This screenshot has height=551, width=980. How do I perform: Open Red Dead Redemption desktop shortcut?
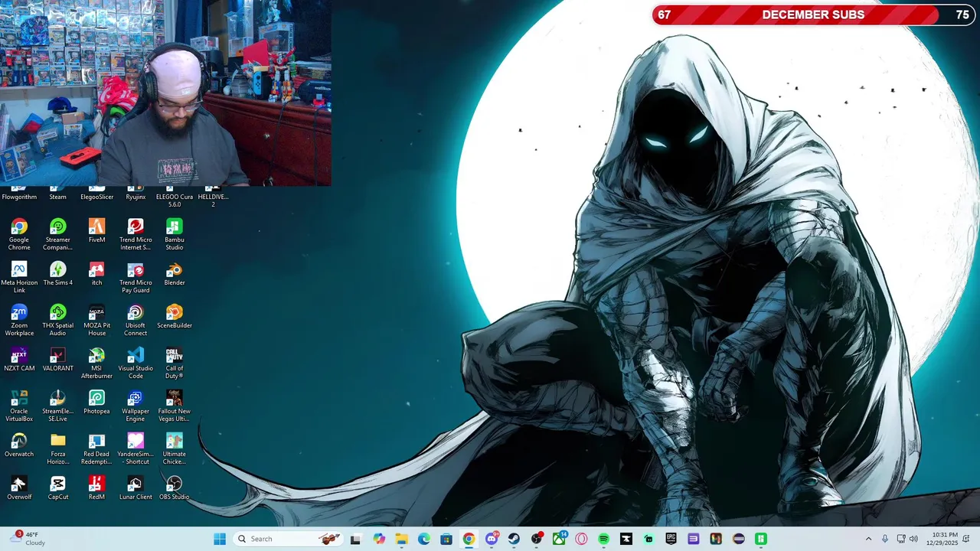point(96,448)
